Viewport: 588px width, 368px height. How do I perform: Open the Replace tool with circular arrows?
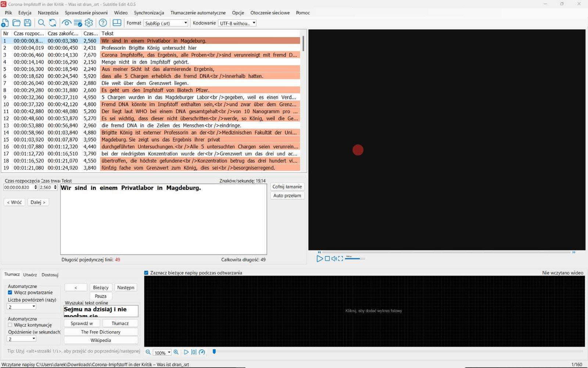pos(53,23)
